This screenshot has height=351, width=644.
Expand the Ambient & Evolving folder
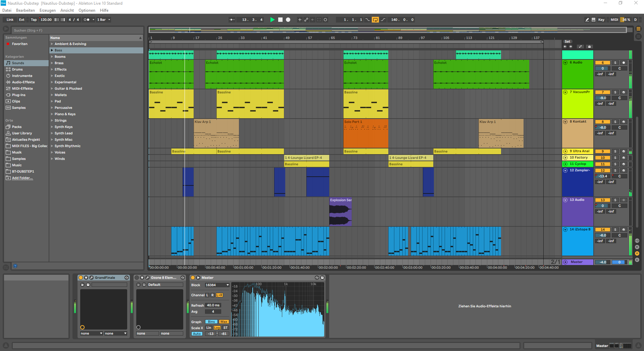52,44
